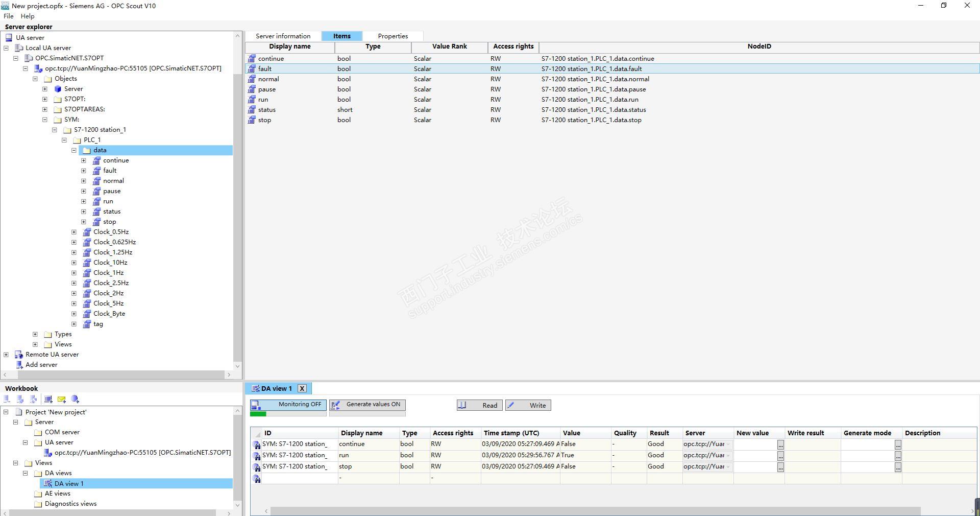Select Diagnostics views folder in Workbook

click(x=71, y=504)
